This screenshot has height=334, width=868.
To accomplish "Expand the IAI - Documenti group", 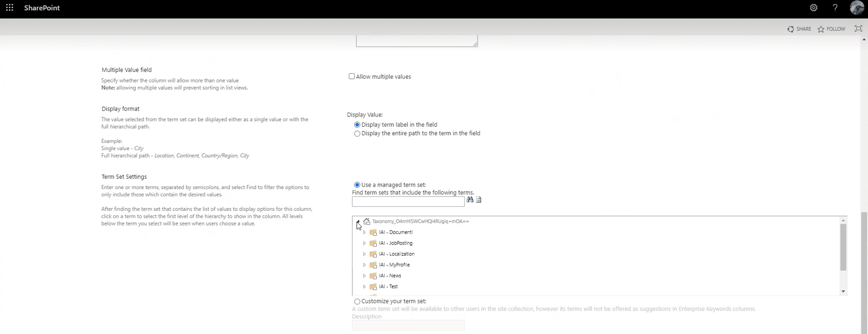I will click(x=364, y=232).
